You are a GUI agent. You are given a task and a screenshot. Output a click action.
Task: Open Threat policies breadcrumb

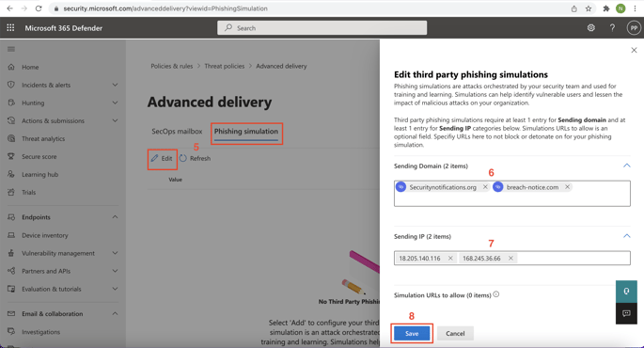(225, 66)
